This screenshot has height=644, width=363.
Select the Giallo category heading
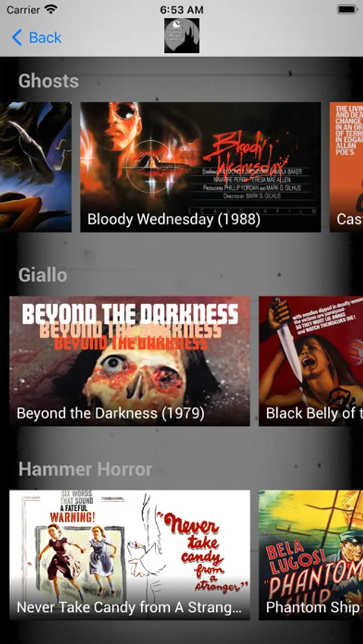[43, 275]
